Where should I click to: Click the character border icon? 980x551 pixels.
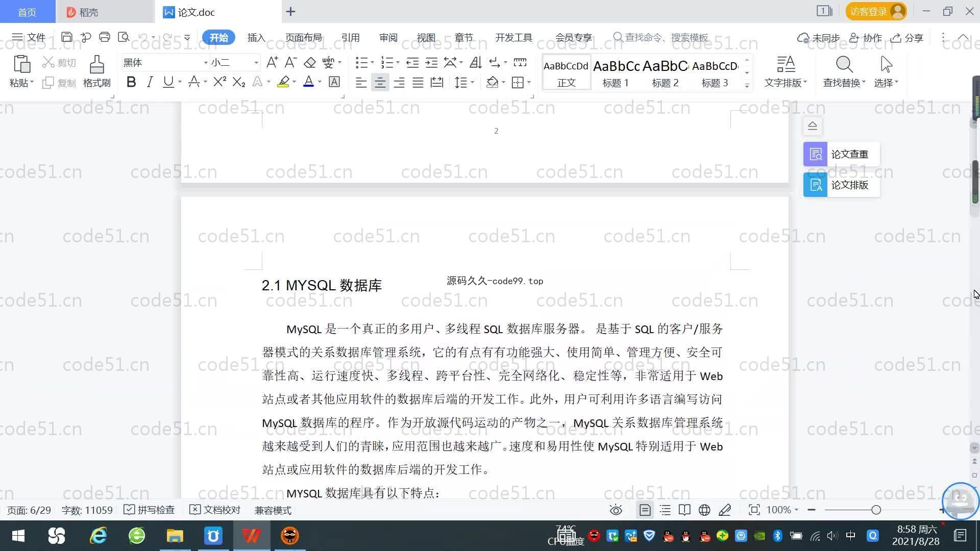click(x=334, y=82)
